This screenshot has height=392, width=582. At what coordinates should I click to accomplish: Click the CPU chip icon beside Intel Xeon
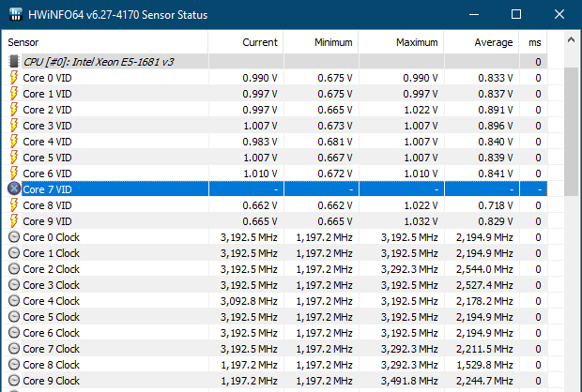(x=14, y=61)
